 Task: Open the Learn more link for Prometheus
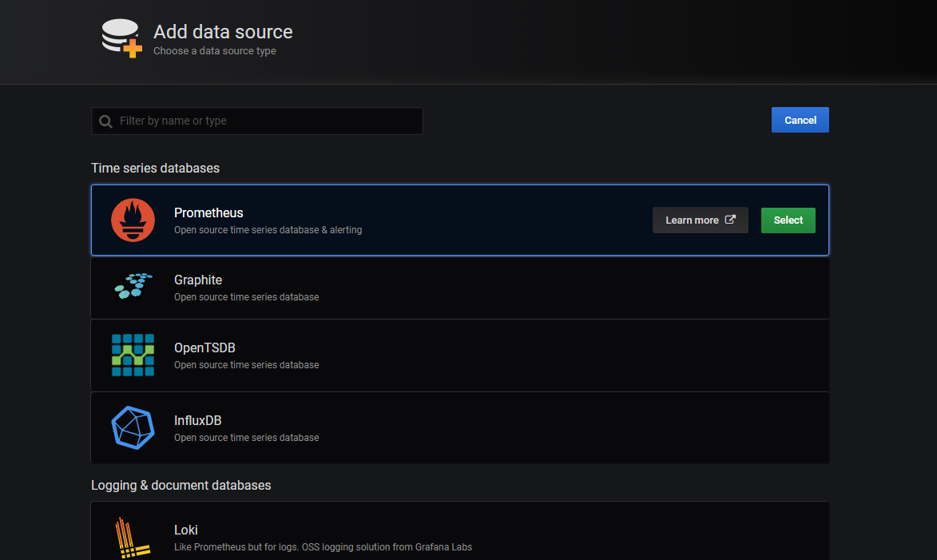tap(700, 220)
